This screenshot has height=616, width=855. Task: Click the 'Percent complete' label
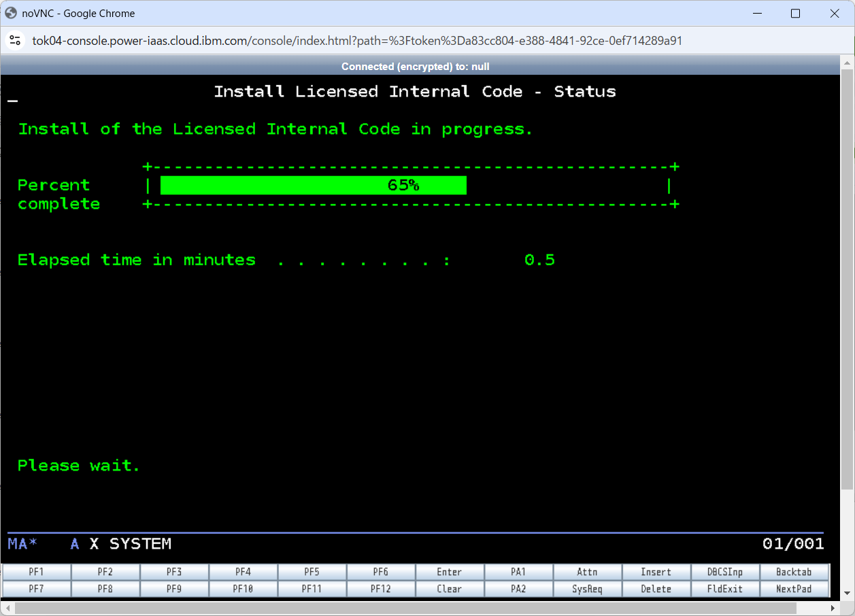point(58,194)
